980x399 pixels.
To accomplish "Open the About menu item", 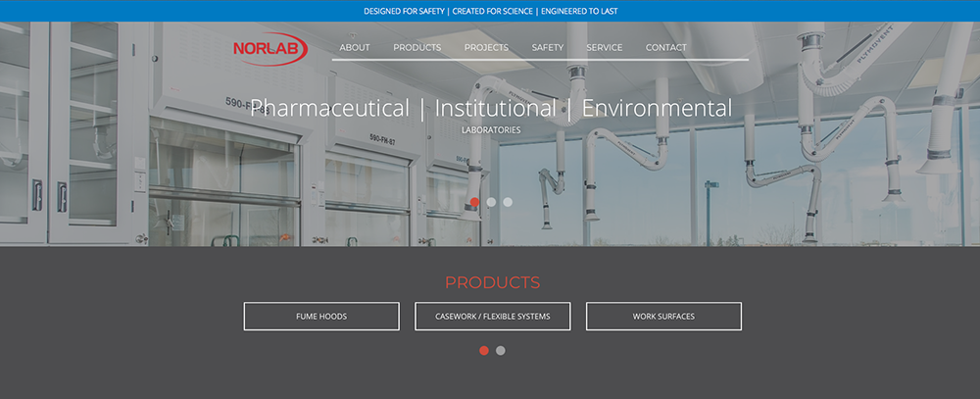I will pos(355,47).
